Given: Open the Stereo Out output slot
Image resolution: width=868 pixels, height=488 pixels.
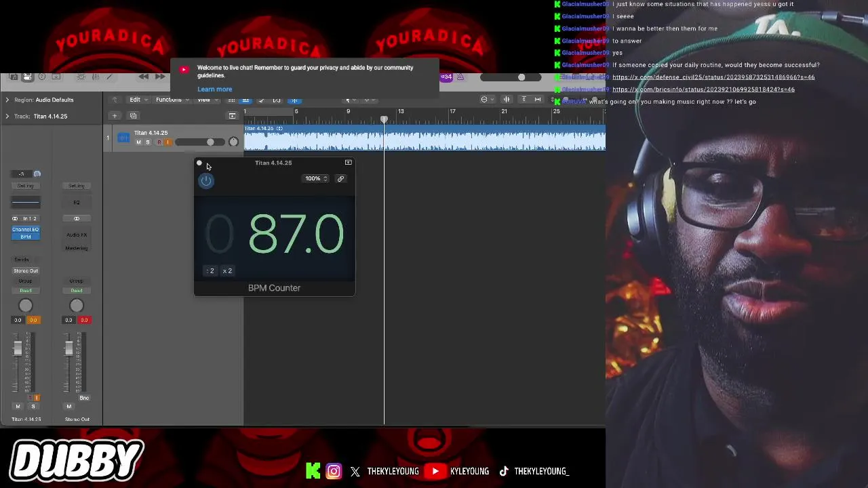Looking at the screenshot, I should tap(25, 270).
